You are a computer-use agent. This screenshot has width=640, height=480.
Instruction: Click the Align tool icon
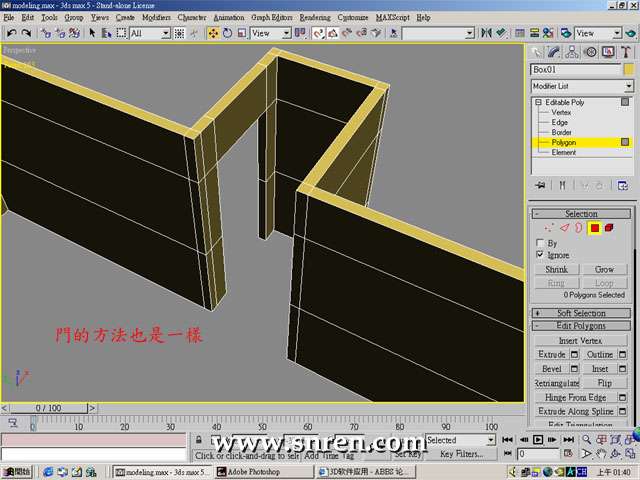501,33
